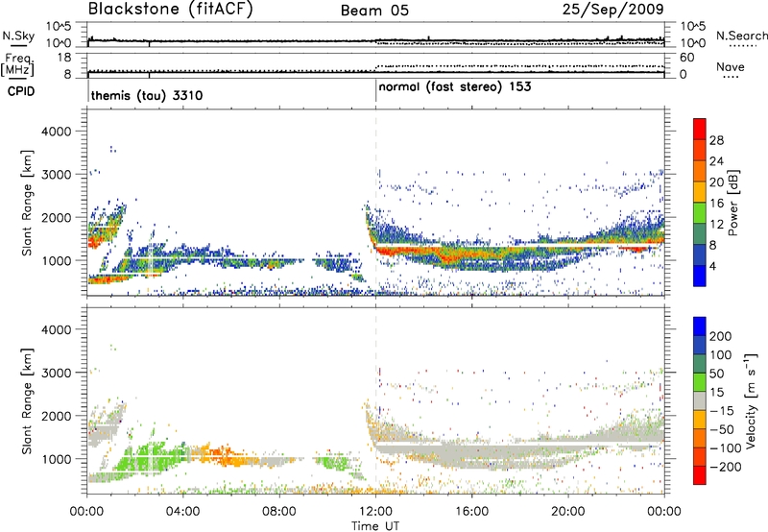Click the '04:00' time axis tick label
Screen dimensions: 768x532
[183, 512]
